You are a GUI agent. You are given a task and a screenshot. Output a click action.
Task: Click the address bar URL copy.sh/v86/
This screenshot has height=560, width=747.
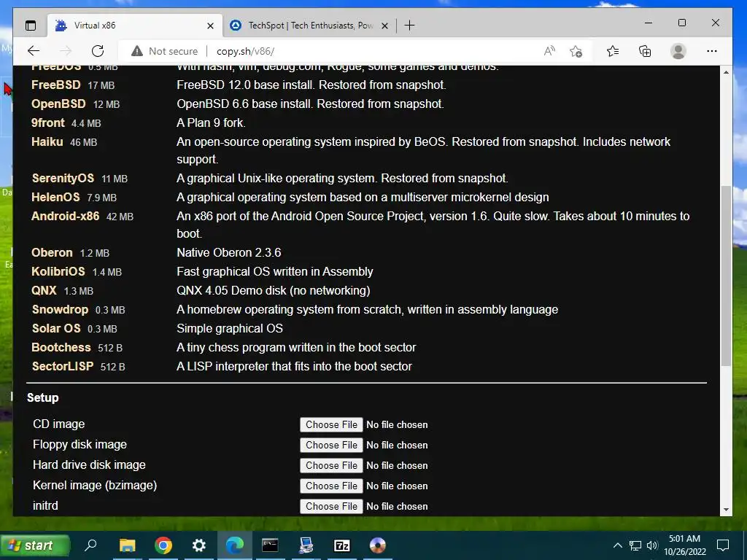245,51
